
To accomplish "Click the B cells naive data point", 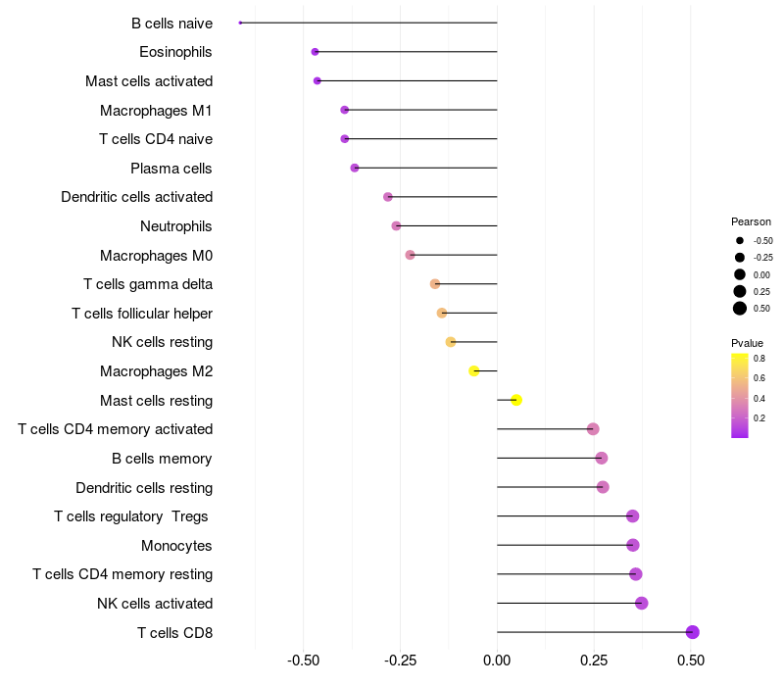I will tap(240, 23).
